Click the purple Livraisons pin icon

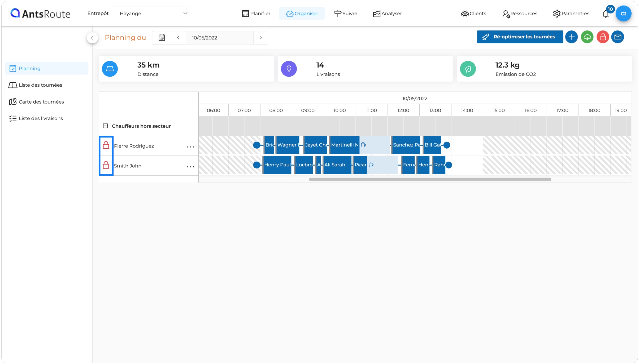click(x=289, y=69)
